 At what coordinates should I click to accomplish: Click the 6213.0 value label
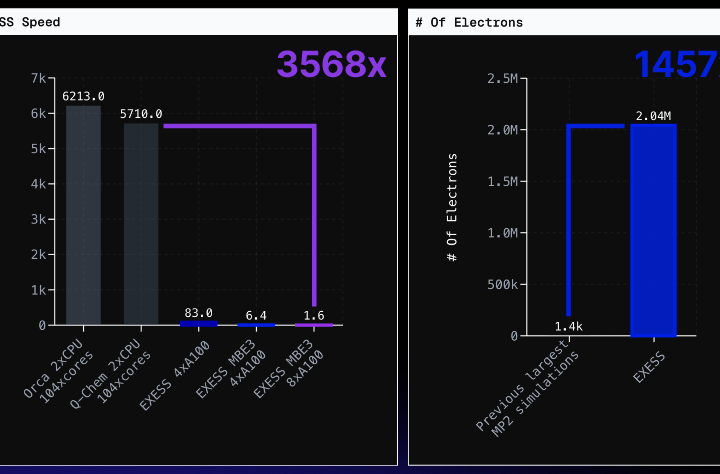(x=83, y=96)
